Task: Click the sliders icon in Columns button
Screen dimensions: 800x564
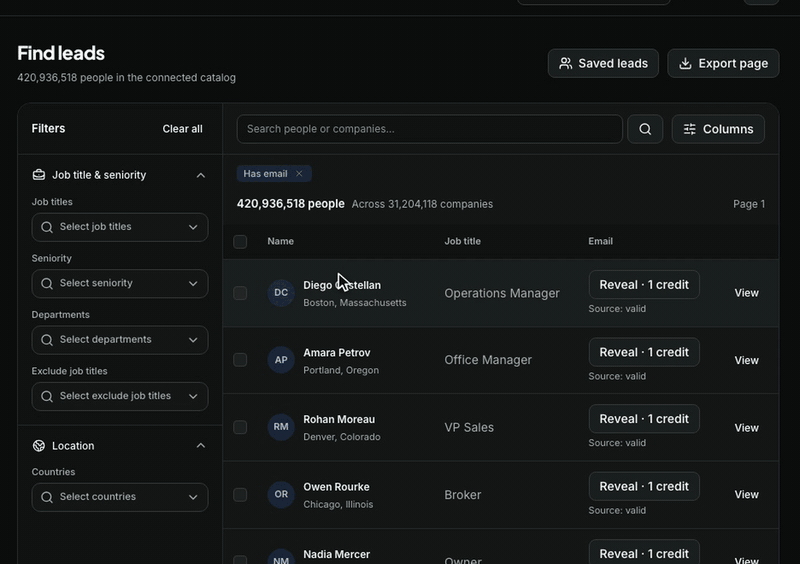Action: click(x=689, y=129)
